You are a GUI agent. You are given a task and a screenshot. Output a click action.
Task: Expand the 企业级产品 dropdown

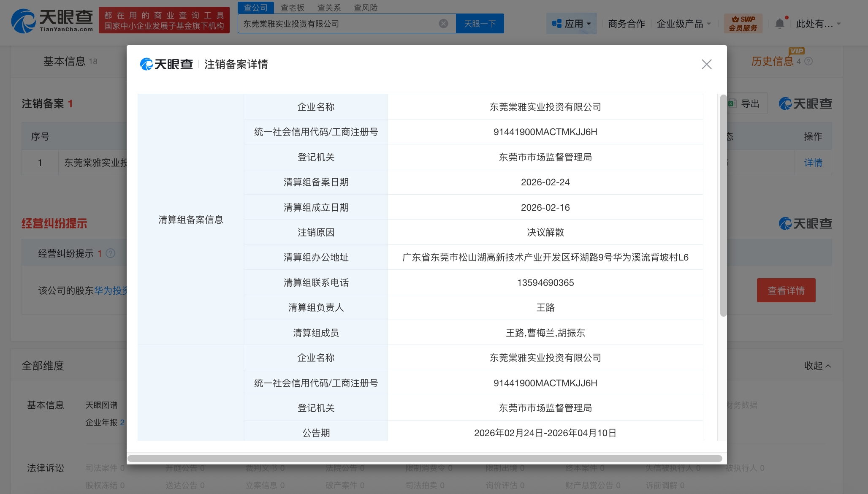pos(684,24)
